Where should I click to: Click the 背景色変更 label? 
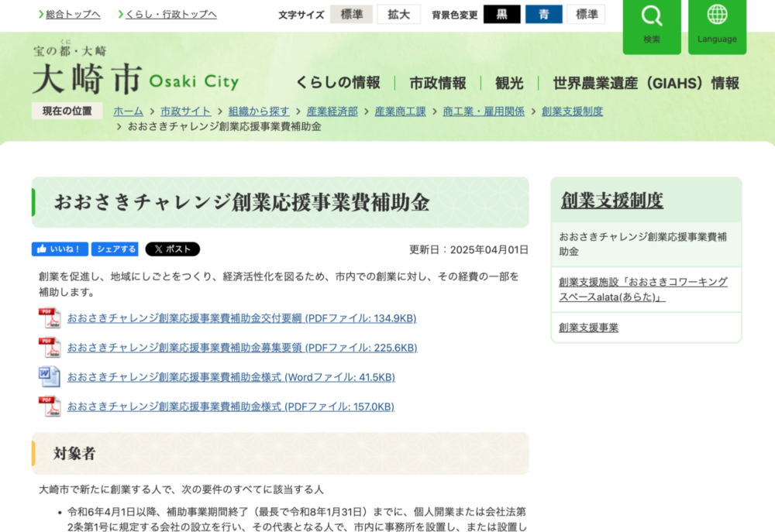point(455,15)
